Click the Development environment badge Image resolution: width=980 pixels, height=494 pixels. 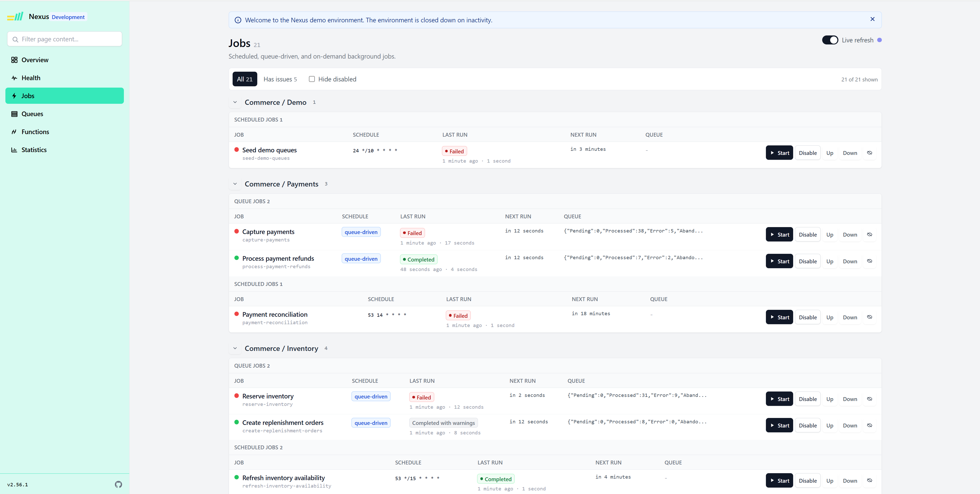point(68,17)
